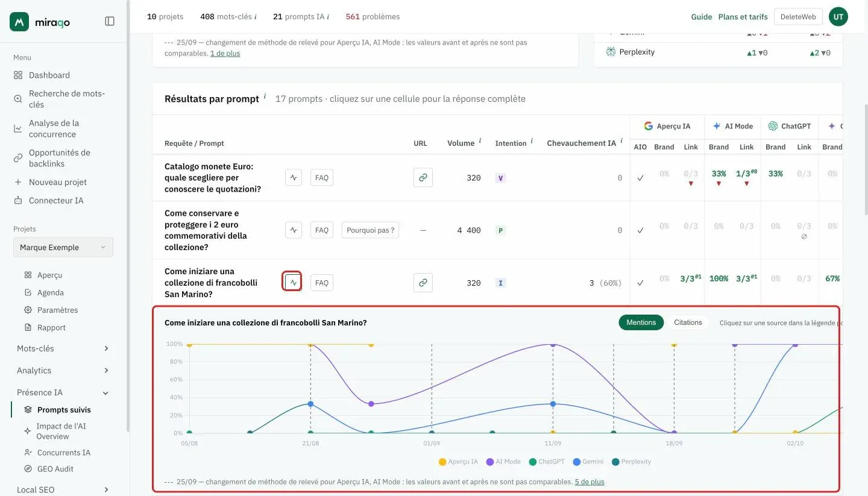The height and width of the screenshot is (496, 868).
Task: Toggle Gemini series in chart legend
Action: coord(588,462)
